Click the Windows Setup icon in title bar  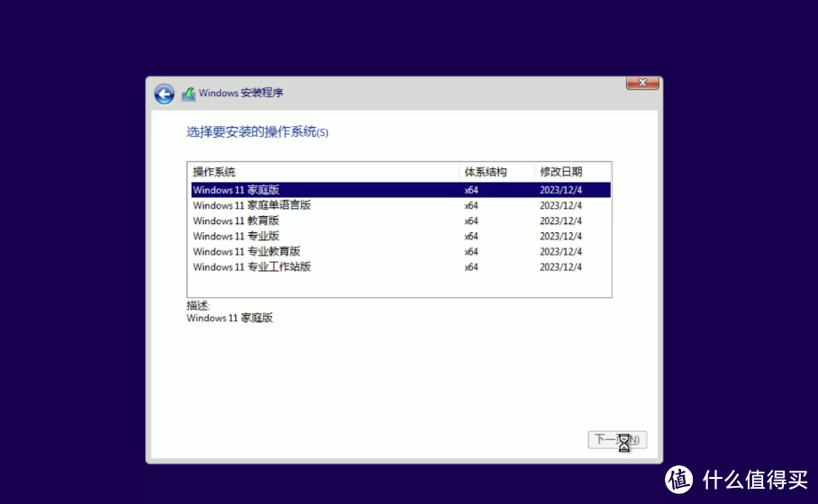188,94
